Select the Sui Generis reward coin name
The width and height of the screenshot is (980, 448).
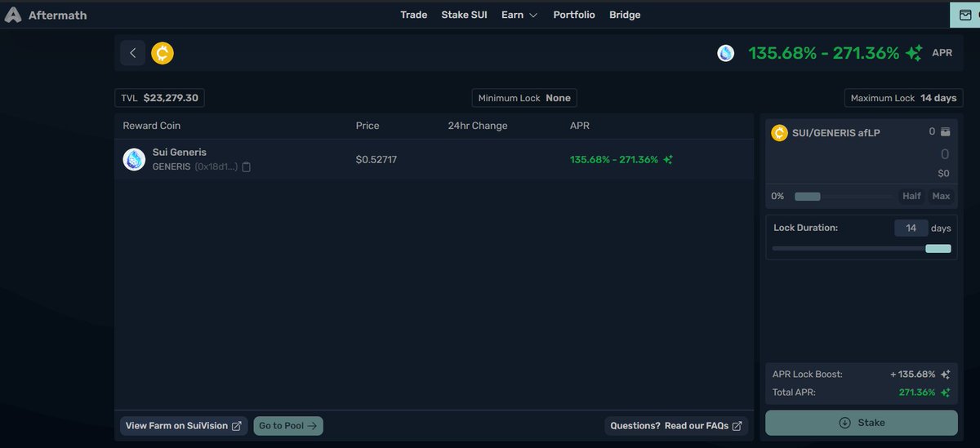[x=180, y=153]
